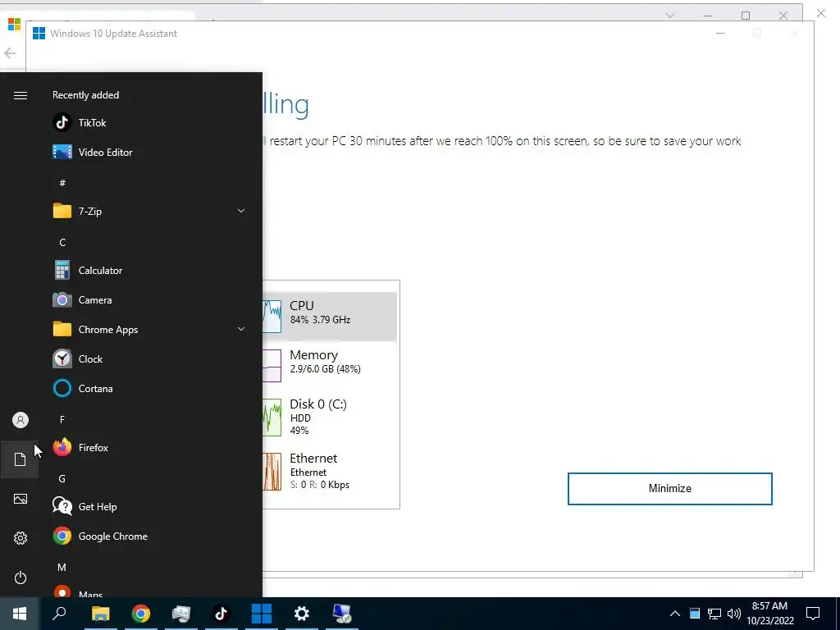840x630 pixels.
Task: Switch to Task Manager taskbar icon
Action: 181,614
